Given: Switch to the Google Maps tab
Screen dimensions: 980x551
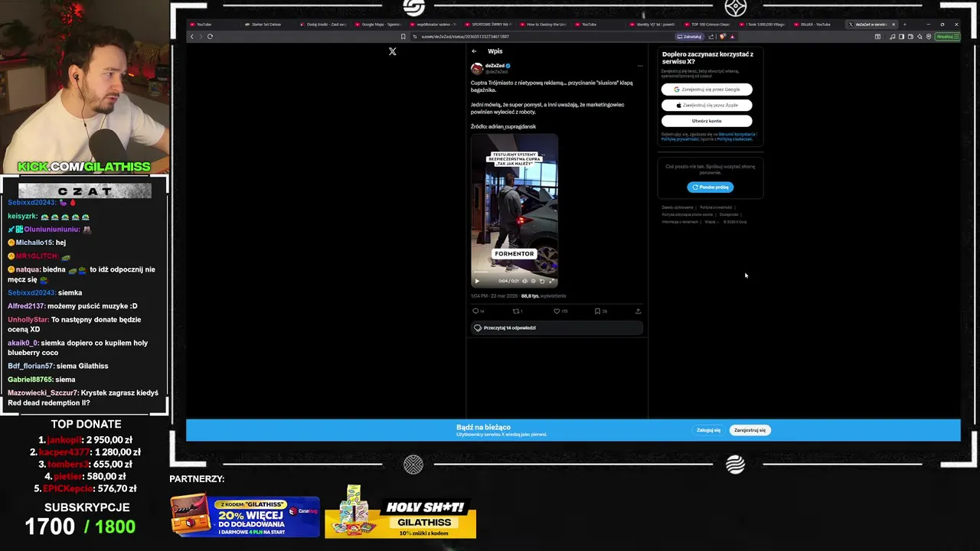Looking at the screenshot, I should (378, 24).
